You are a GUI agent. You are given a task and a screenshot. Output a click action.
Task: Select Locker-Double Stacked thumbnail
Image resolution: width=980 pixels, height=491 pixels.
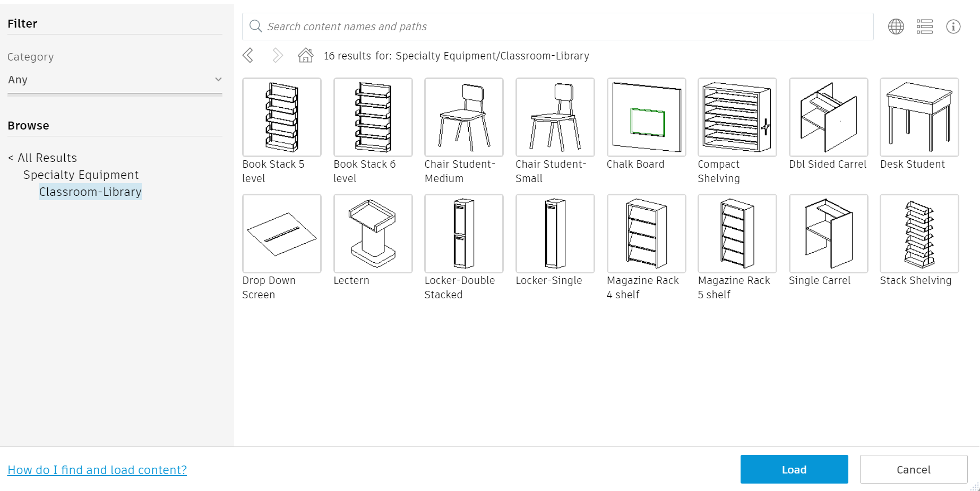[x=463, y=234]
